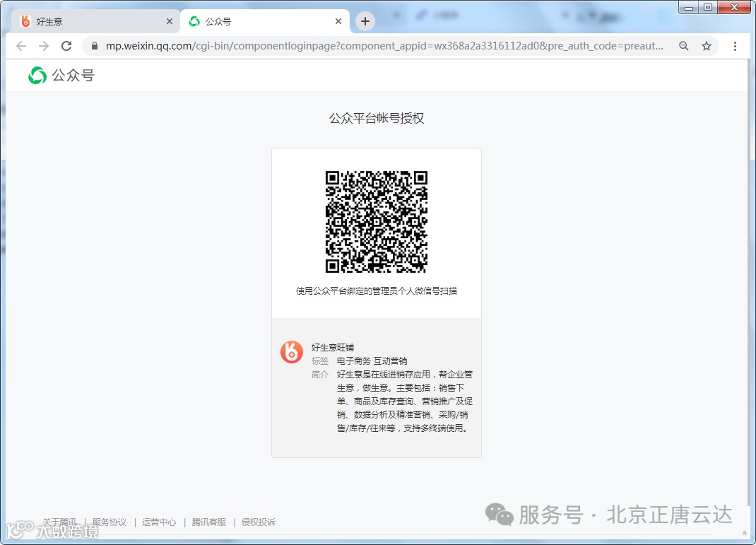Click the browser back arrow
This screenshot has height=545, width=756.
[x=21, y=46]
